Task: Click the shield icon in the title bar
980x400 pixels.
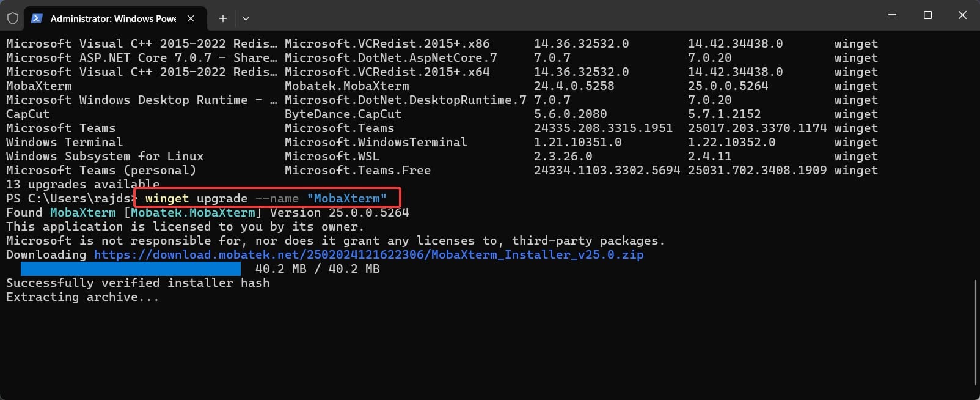Action: tap(12, 18)
